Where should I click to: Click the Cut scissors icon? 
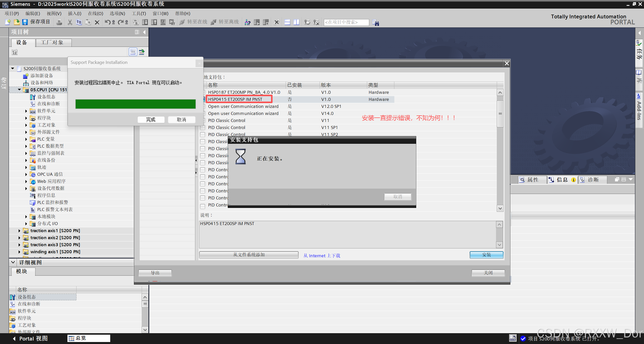tap(70, 22)
